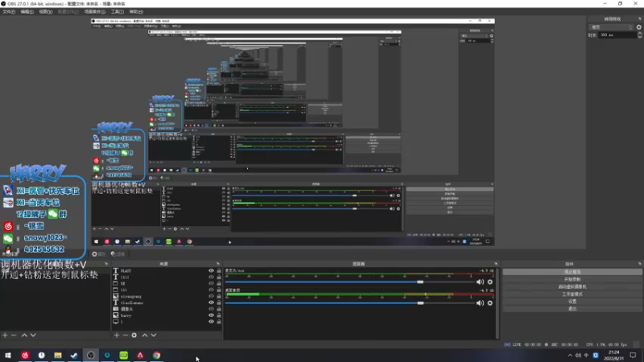Viewport: 644px width, 362px height.
Task: Open Google Chrome from the taskbar
Action: pyautogui.click(x=156, y=355)
